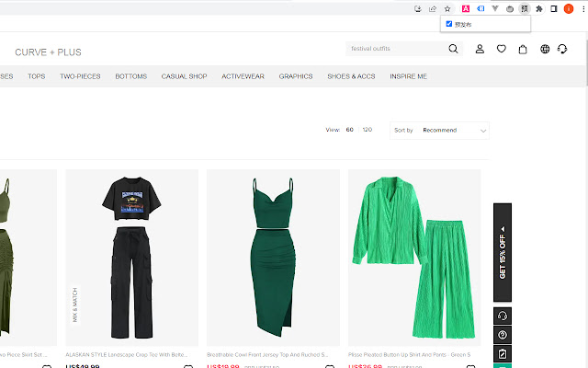The width and height of the screenshot is (588, 368).
Task: Click the floating sidebar clipboard survey button
Action: (x=503, y=353)
